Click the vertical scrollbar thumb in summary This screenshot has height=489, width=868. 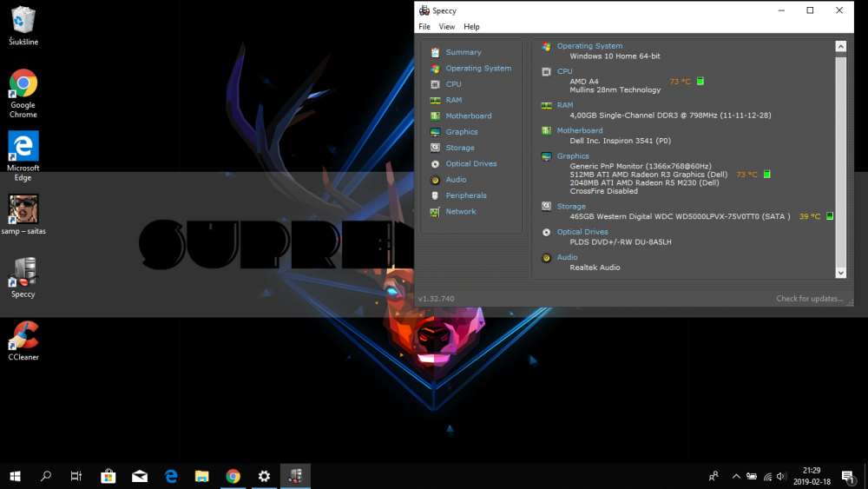(x=841, y=161)
